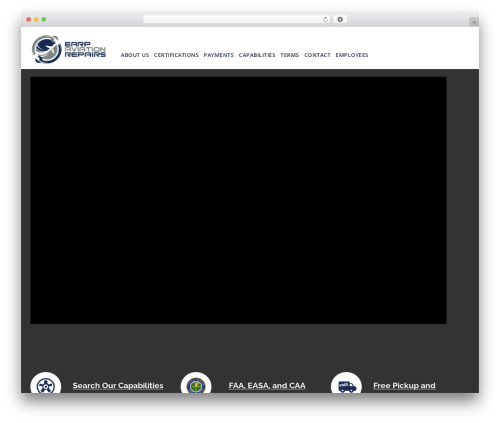Go to the Certifications page

176,55
